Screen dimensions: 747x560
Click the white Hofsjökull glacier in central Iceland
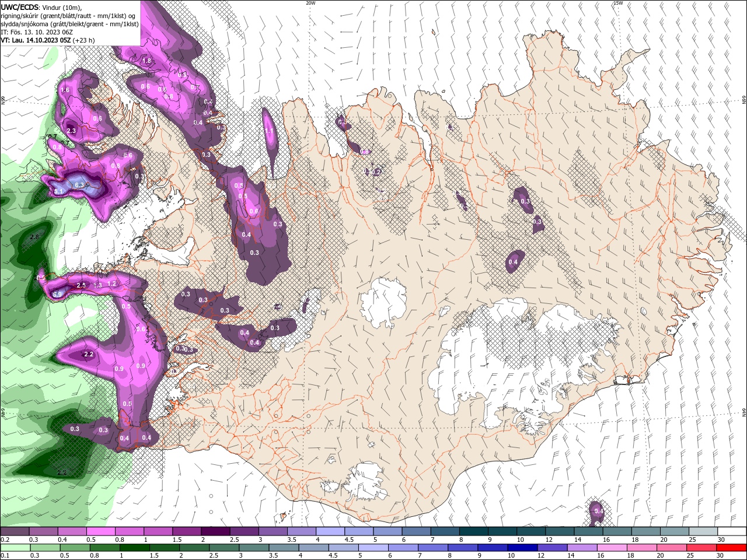coord(383,302)
